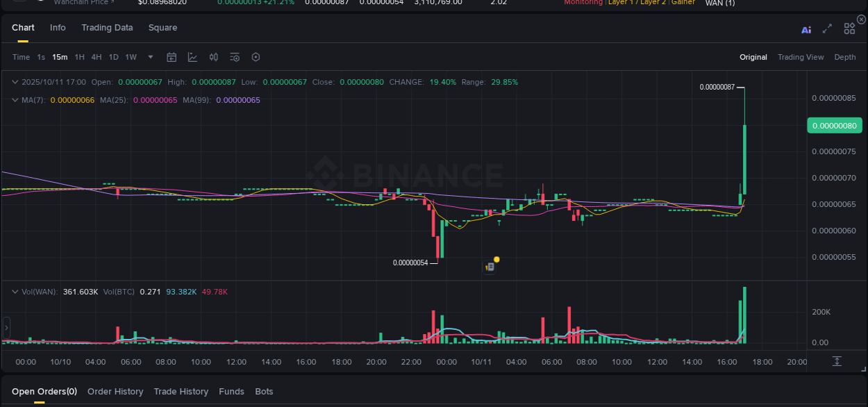Open the Order History tab
Viewport: 868px width, 407px height.
pyautogui.click(x=115, y=391)
